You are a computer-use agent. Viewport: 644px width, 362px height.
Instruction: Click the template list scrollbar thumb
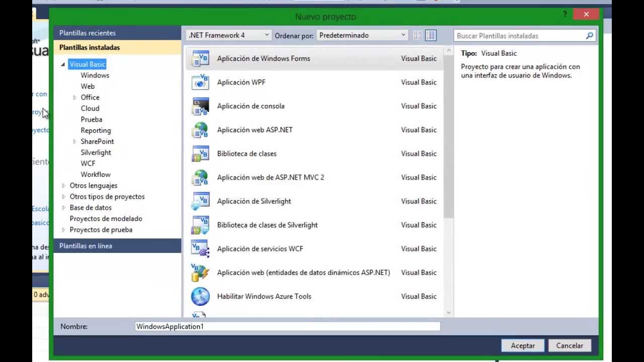click(448, 137)
